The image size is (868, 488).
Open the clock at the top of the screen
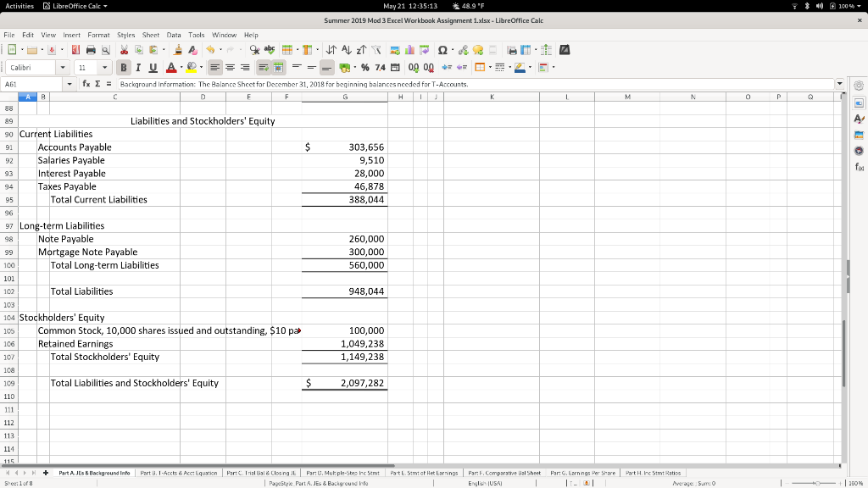click(410, 6)
